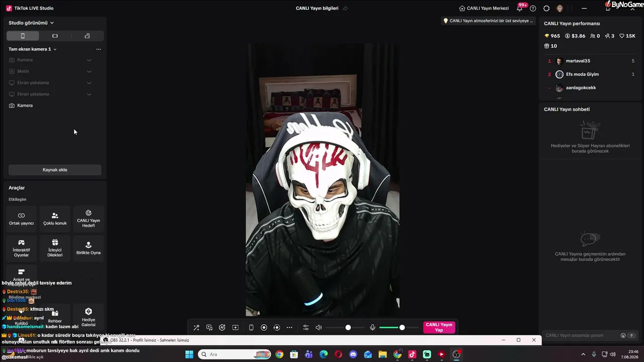Mute the microphone
The image size is (644, 362).
372,328
